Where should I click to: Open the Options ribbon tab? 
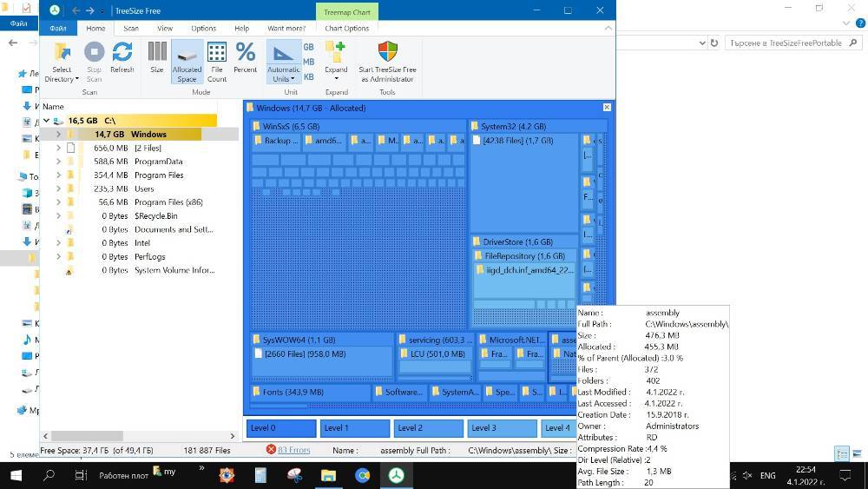204,29
